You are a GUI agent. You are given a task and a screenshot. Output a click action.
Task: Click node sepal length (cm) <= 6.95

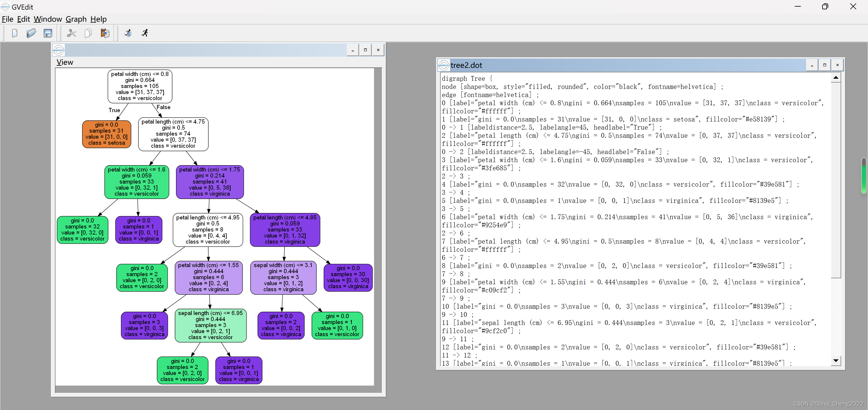(x=211, y=325)
